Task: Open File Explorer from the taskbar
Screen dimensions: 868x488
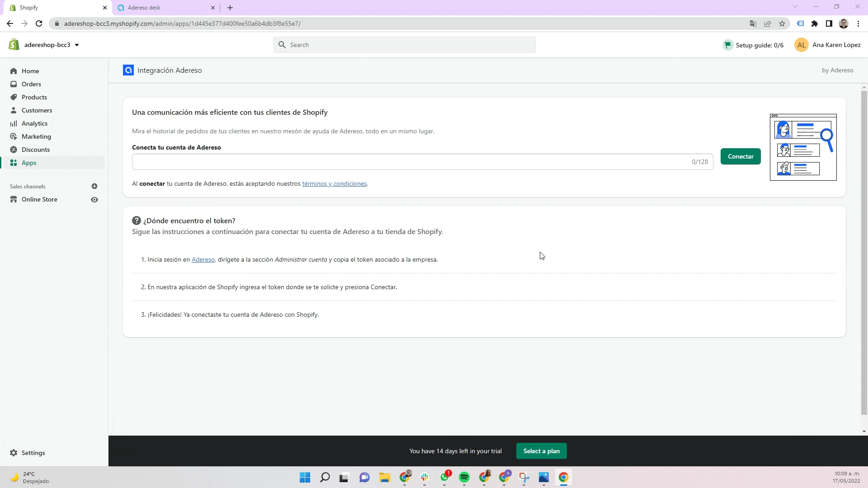Action: click(x=385, y=477)
